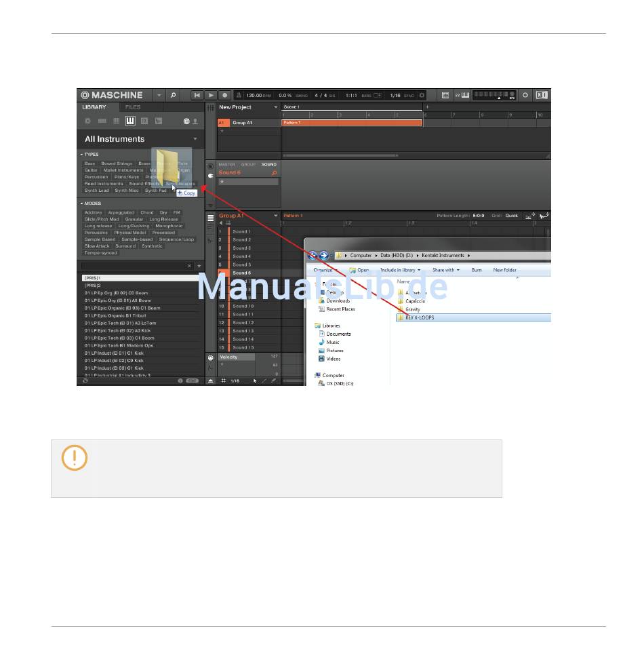The width and height of the screenshot is (644, 645).
Task: Click the GROUP tab in control area
Action: point(248,165)
